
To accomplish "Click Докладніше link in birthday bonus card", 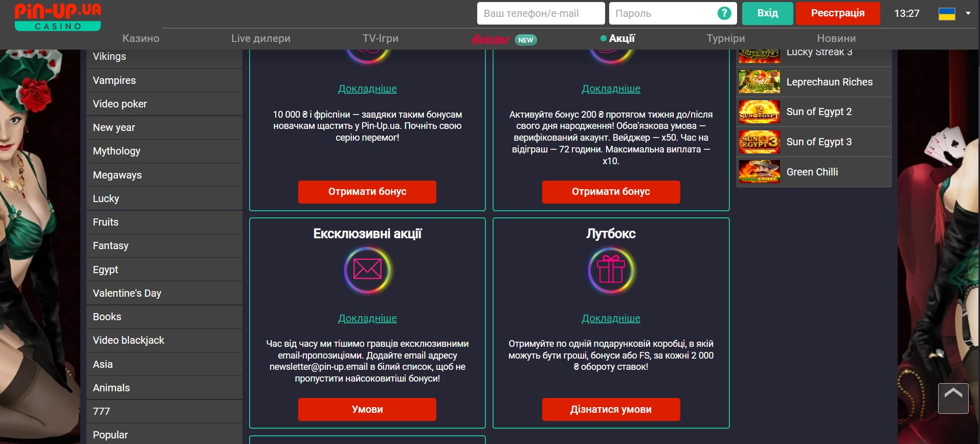I will (x=611, y=88).
